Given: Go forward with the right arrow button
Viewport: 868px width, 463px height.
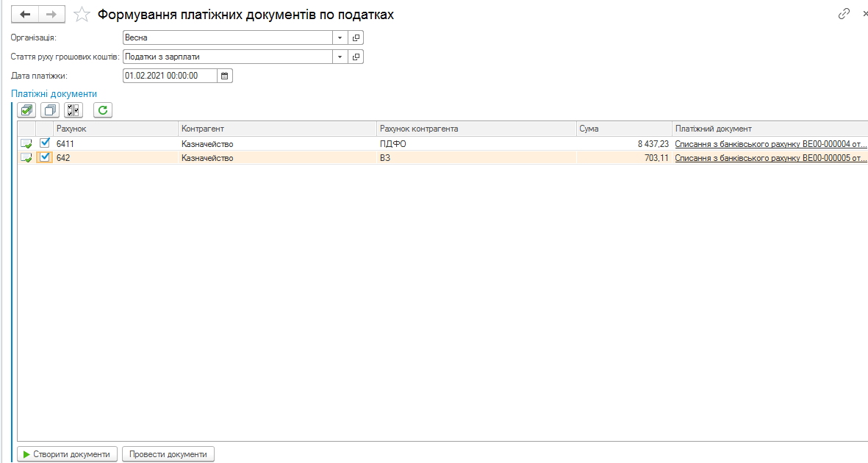Looking at the screenshot, I should [51, 15].
